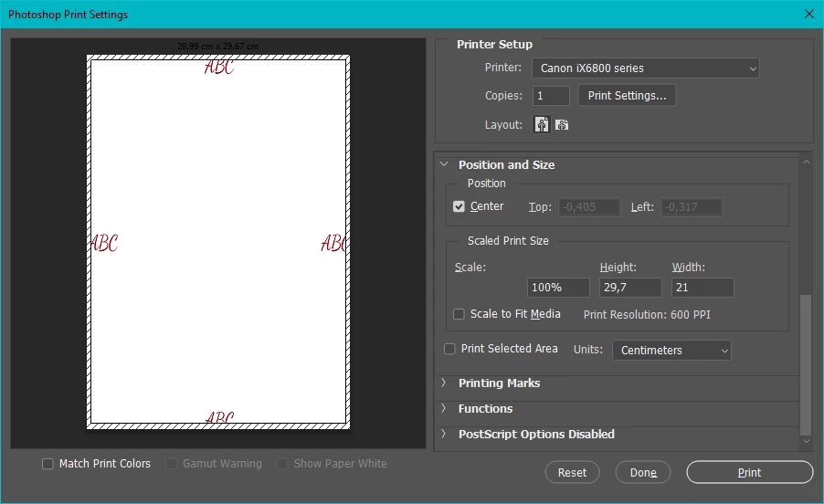The width and height of the screenshot is (824, 504).
Task: Click the settings panel scrollbar thumb
Action: click(806, 365)
